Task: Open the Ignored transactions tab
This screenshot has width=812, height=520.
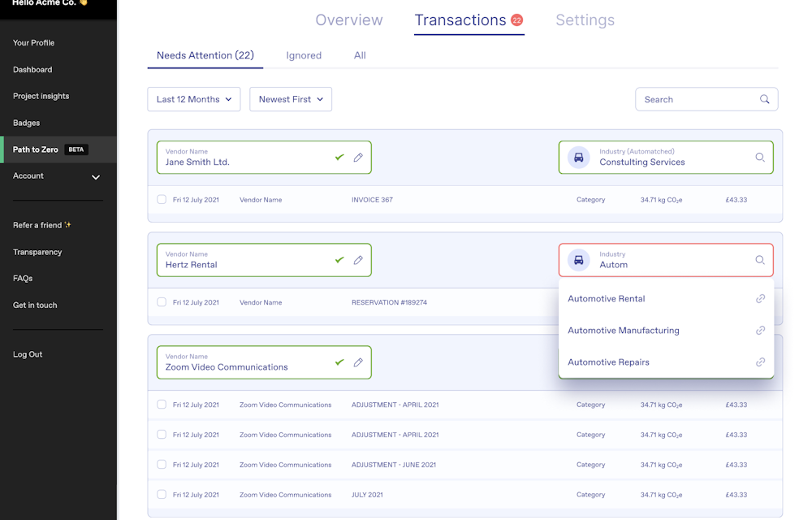Action: pos(304,55)
